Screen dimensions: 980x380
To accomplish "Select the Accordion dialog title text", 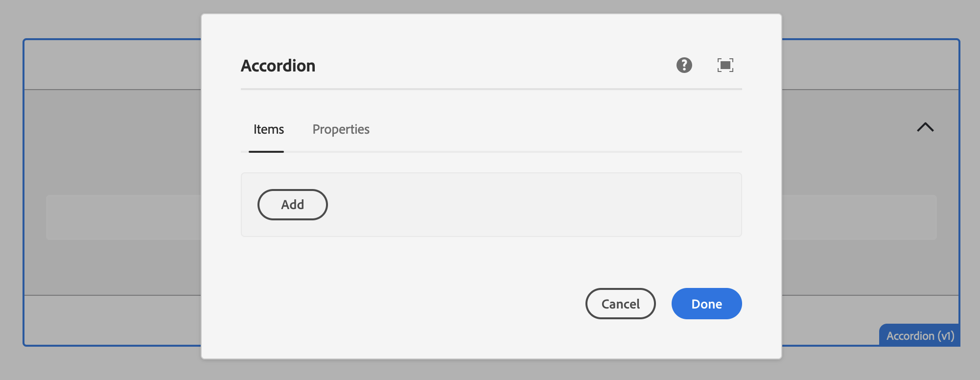I will pyautogui.click(x=278, y=65).
